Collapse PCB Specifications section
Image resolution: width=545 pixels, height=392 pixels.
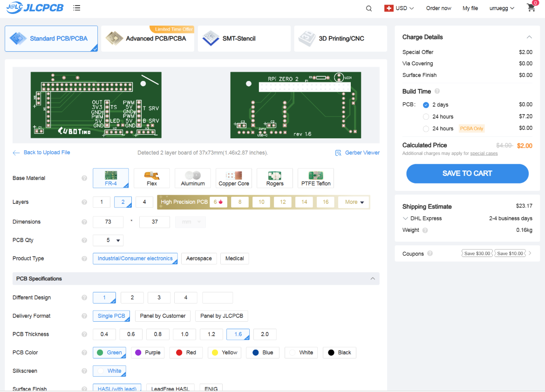click(373, 279)
